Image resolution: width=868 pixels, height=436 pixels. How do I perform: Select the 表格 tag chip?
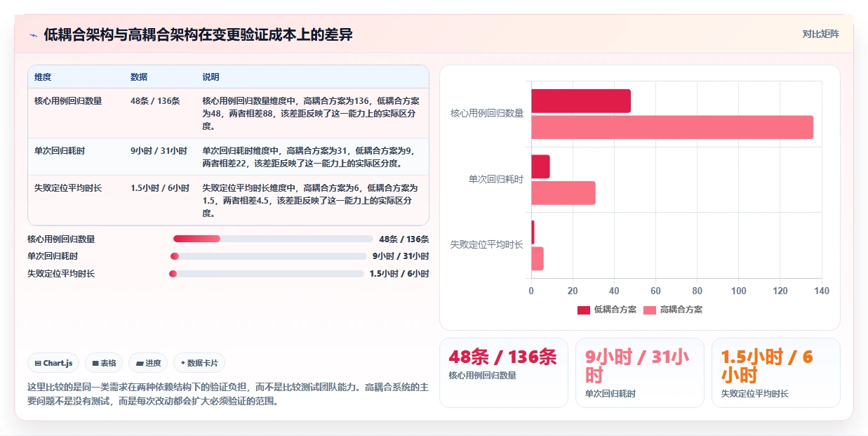point(104,363)
